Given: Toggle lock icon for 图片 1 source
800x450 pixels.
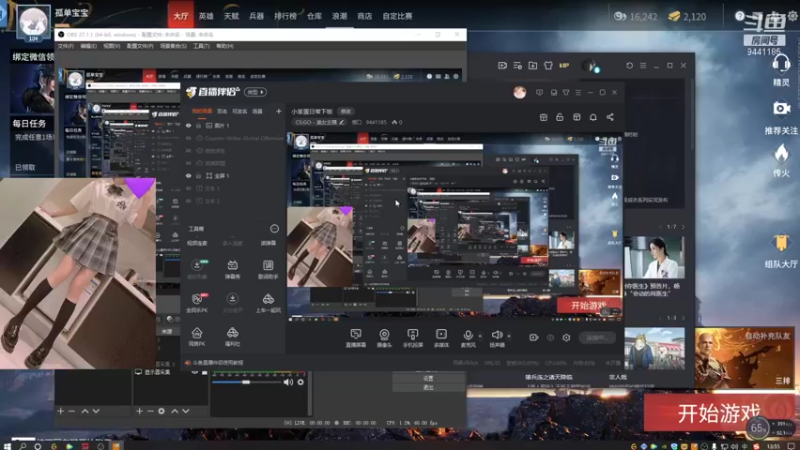Looking at the screenshot, I should [198, 126].
